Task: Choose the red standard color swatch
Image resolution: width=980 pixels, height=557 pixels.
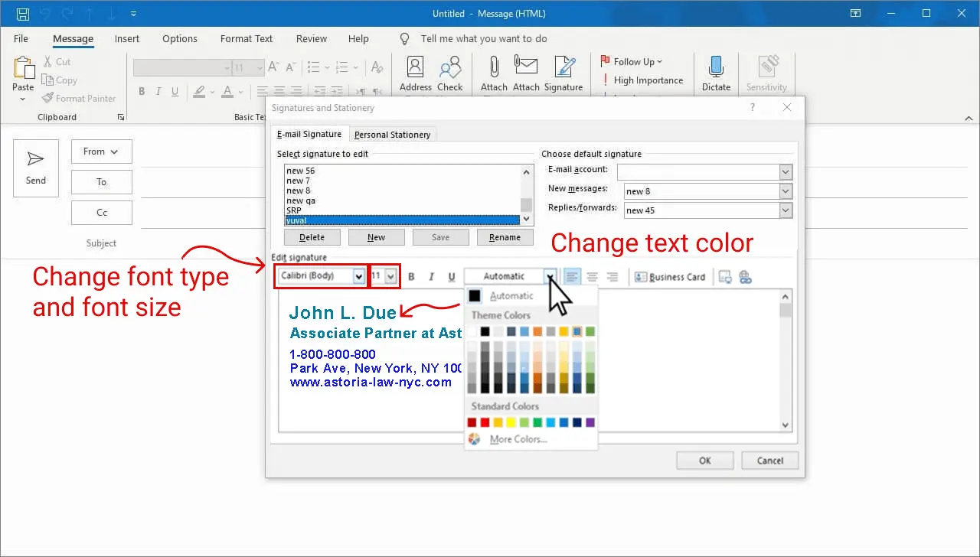Action: (485, 422)
